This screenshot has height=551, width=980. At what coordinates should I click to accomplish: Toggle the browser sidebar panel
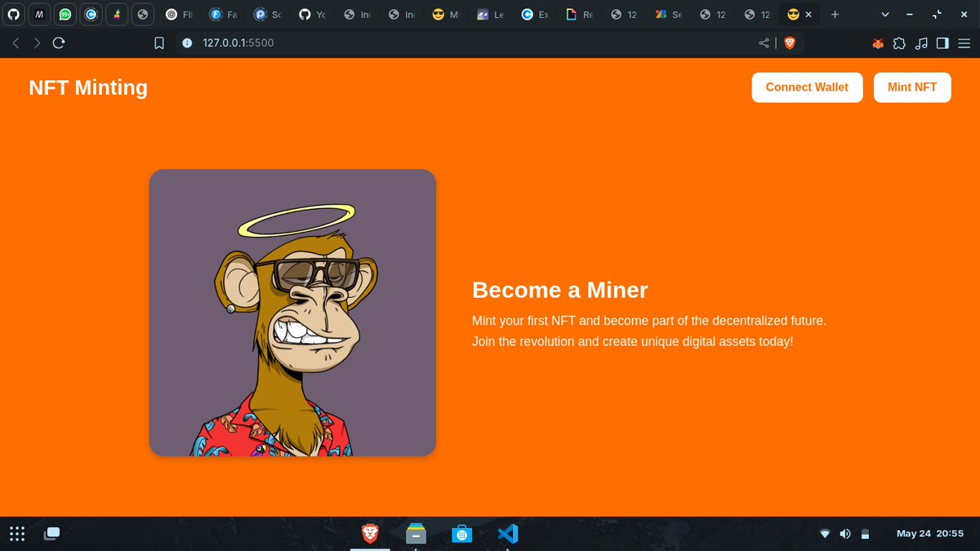coord(942,43)
